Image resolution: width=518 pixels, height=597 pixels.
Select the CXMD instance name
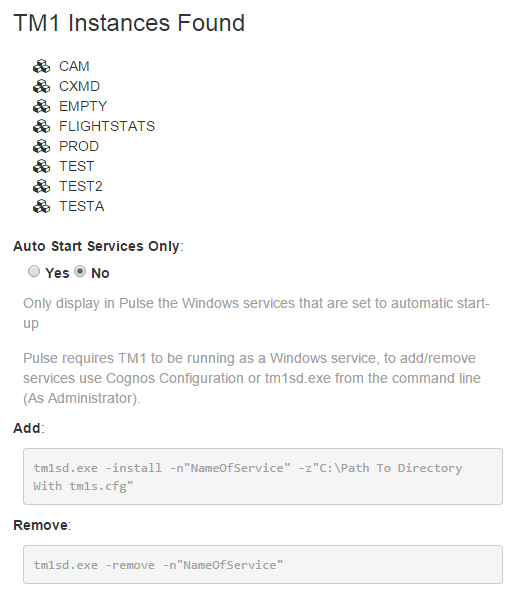(80, 86)
